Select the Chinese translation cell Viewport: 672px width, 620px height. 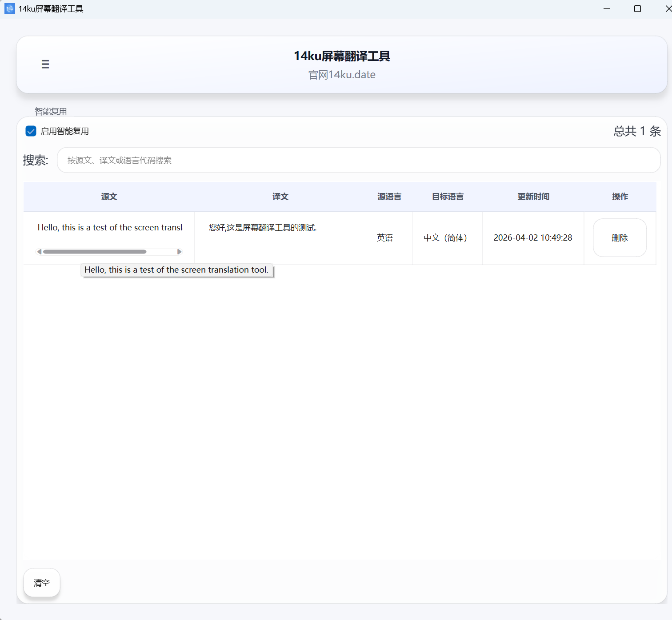coord(262,227)
